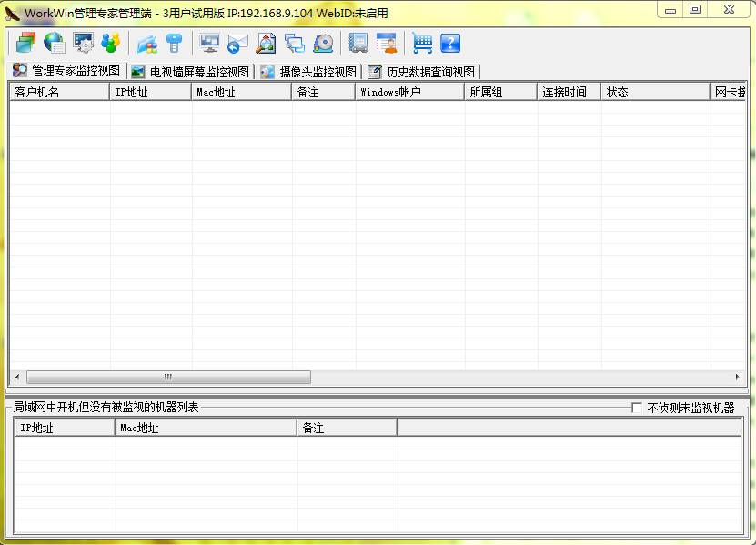Click the horizontal scrollbar thumb

[168, 377]
